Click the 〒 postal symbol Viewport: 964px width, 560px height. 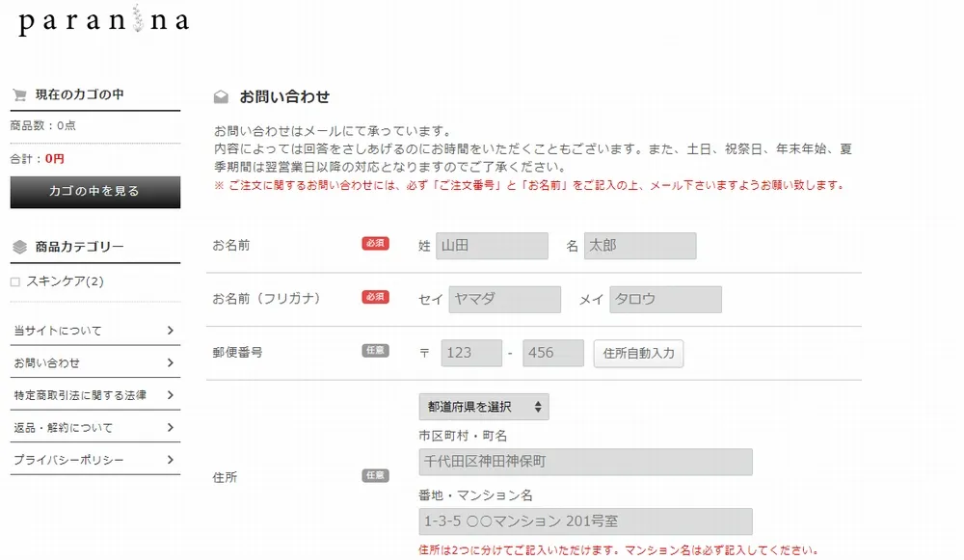coord(424,353)
